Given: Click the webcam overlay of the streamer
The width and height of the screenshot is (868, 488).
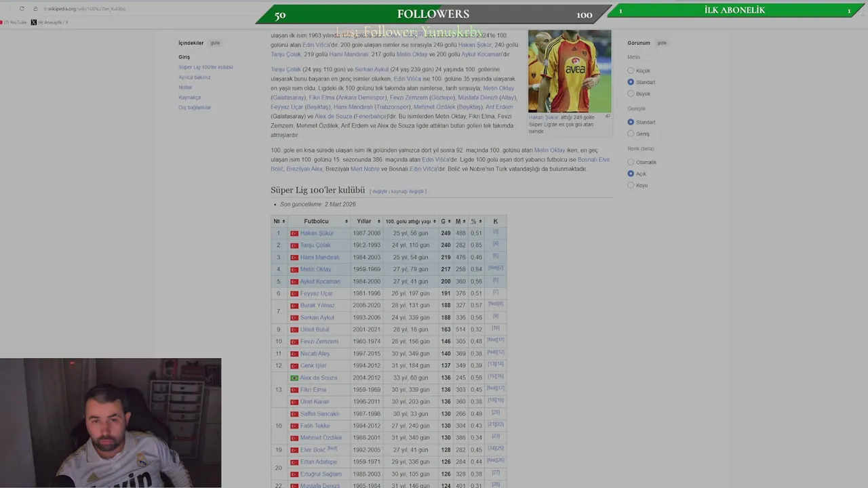Looking at the screenshot, I should (111, 423).
